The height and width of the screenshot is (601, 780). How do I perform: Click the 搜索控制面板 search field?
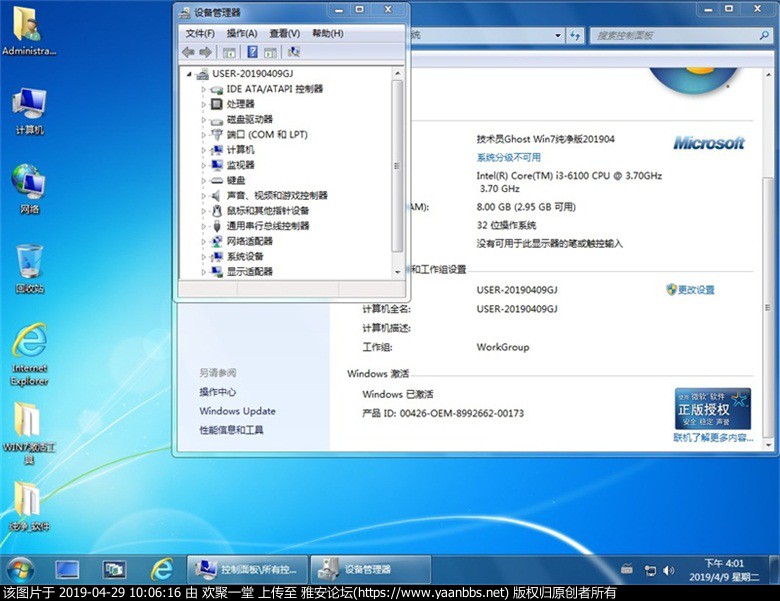point(674,35)
